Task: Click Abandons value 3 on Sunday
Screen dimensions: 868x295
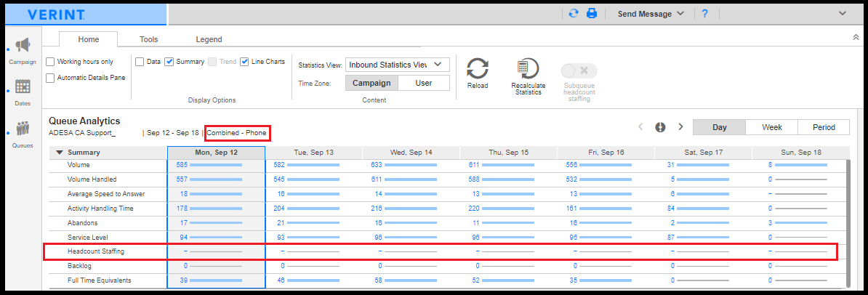Action: [x=770, y=222]
